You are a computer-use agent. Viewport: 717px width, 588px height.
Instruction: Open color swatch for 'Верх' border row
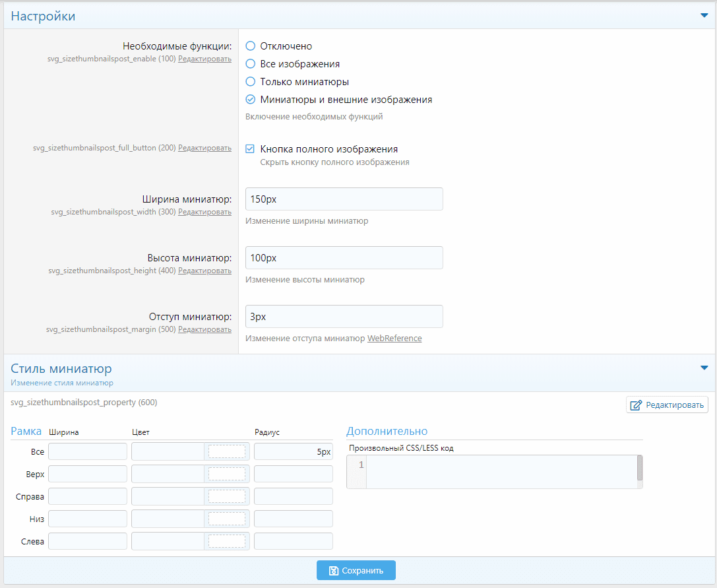[x=226, y=474]
